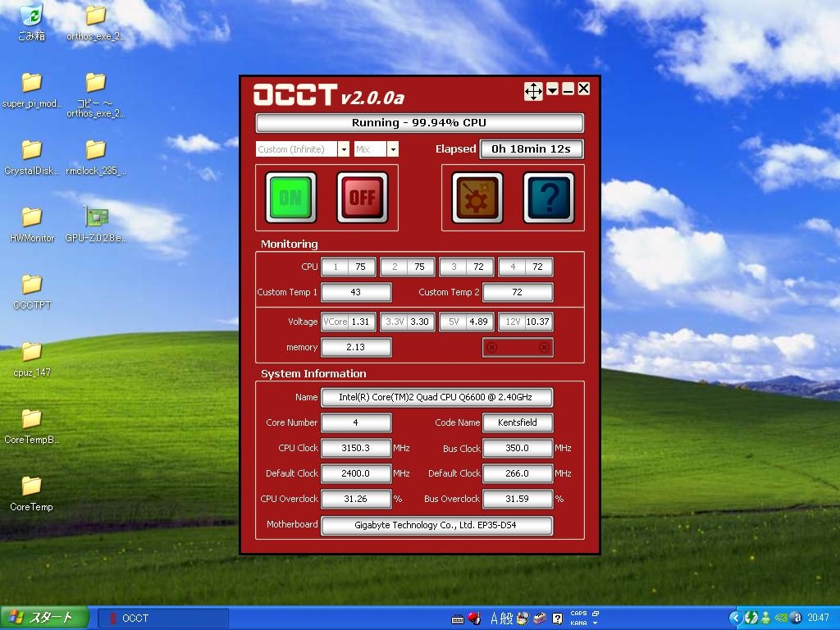Start the test with the green ON button
Viewport: 840px width, 630px height.
coord(291,198)
